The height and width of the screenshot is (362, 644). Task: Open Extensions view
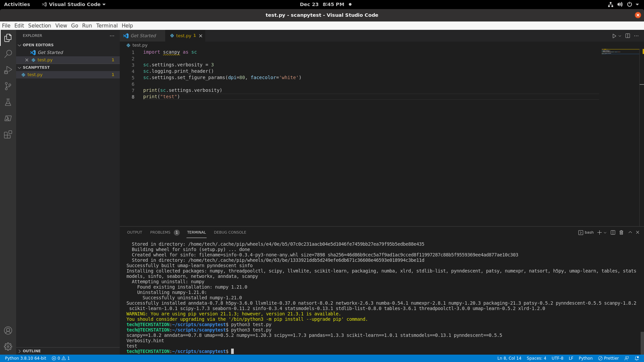[8, 134]
